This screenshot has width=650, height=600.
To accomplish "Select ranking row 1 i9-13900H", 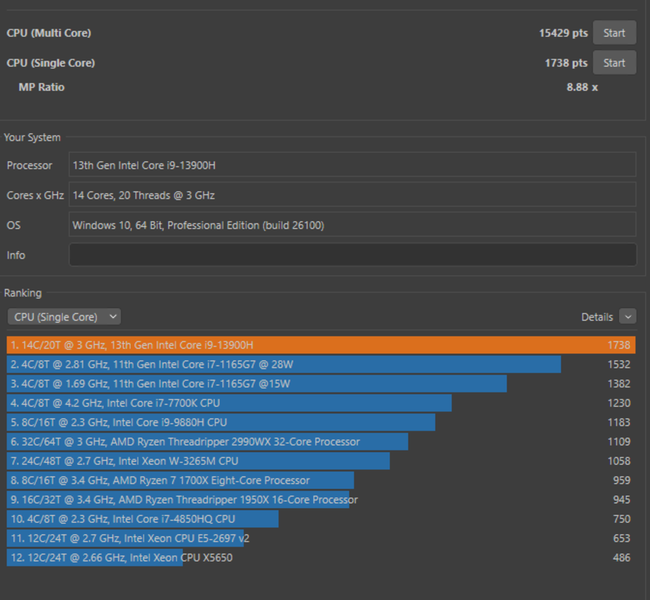I will pos(321,345).
